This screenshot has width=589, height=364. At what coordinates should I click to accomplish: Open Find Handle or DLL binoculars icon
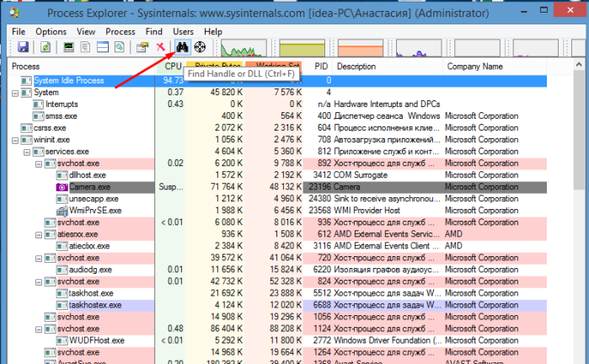tap(182, 47)
